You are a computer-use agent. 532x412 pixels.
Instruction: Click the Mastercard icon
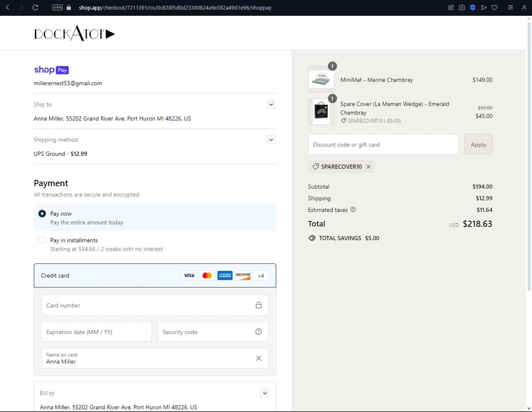click(207, 275)
